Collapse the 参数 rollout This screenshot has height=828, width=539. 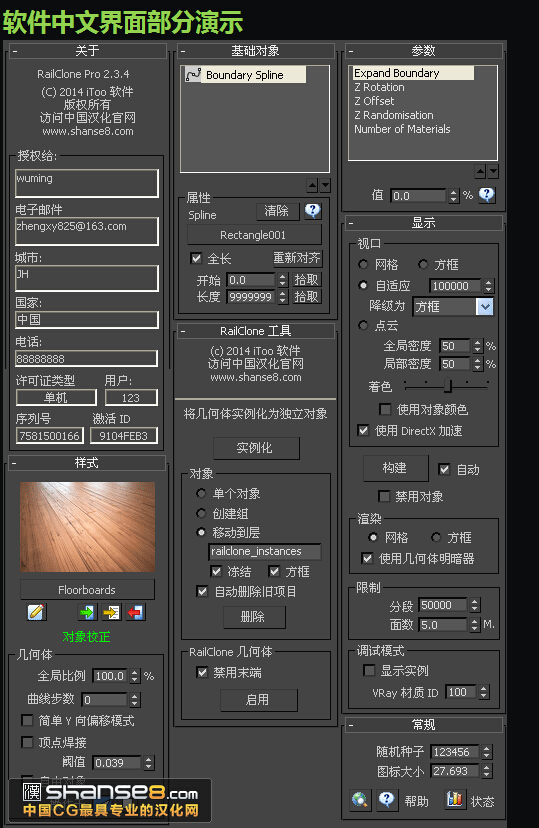click(x=351, y=51)
